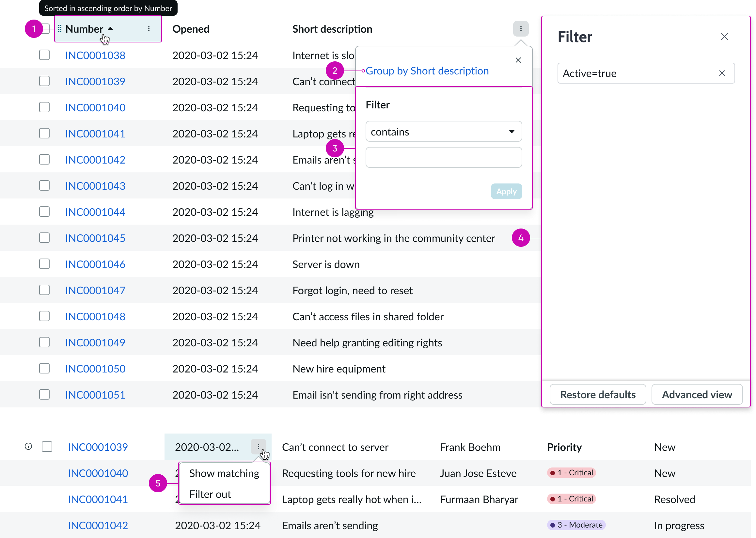Click the info icon next to INC0001039
The image size is (756, 538).
pos(28,447)
